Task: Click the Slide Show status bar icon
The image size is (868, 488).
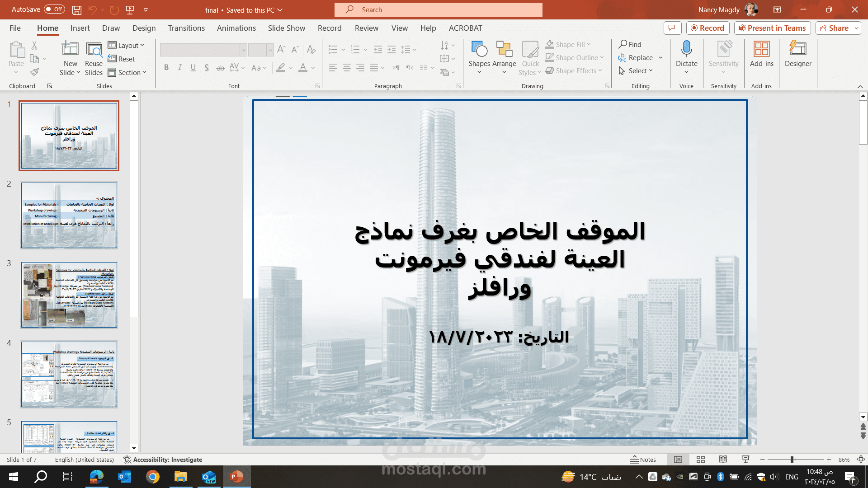Action: 745,460
